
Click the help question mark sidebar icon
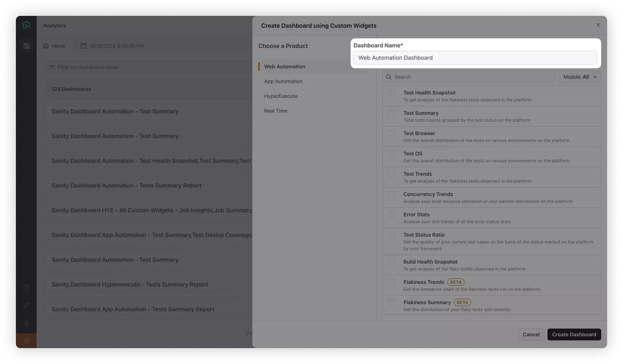(26, 288)
